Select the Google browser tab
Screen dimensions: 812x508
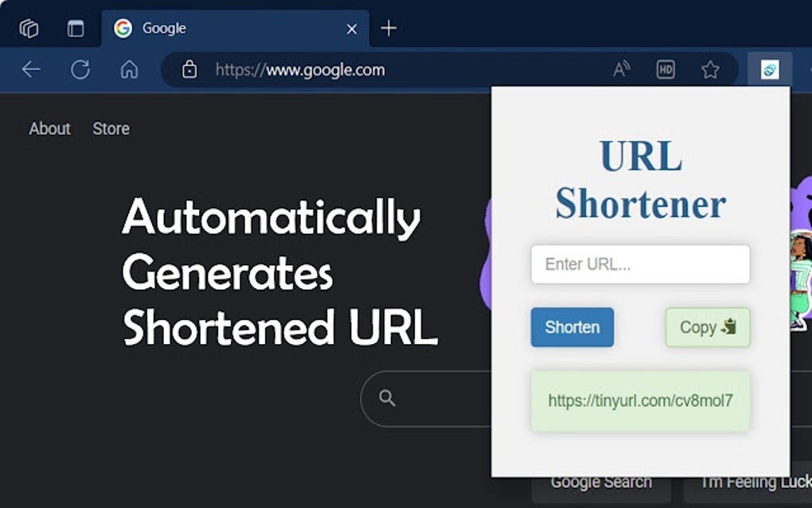[x=163, y=27]
